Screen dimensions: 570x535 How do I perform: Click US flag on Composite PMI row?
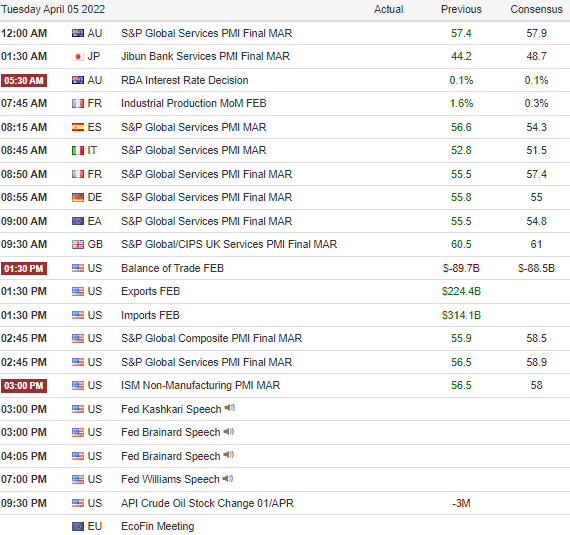78,338
